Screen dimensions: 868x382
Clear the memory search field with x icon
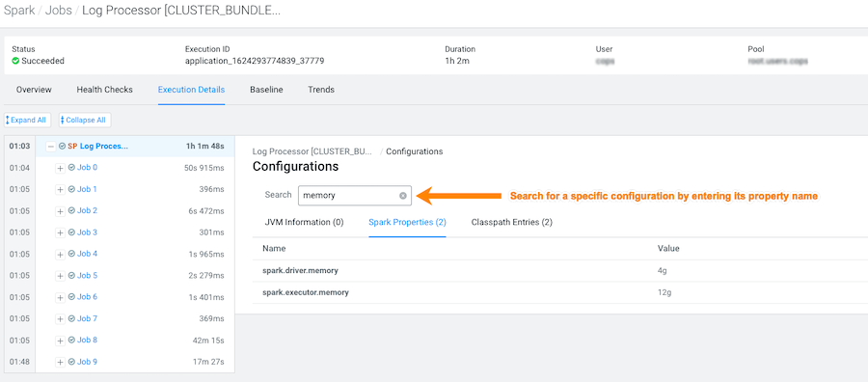tap(403, 196)
